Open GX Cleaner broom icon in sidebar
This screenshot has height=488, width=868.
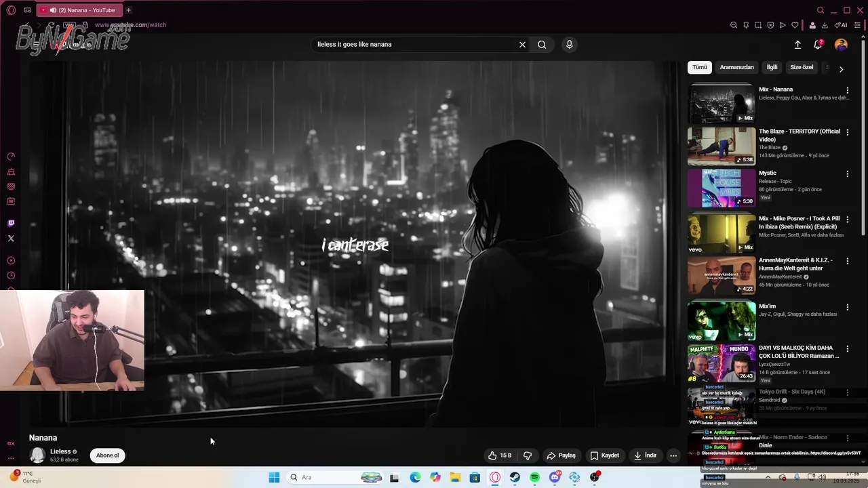point(11,171)
